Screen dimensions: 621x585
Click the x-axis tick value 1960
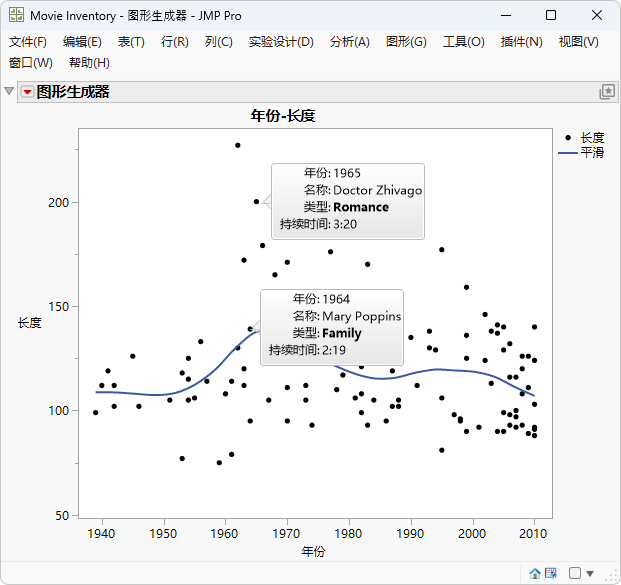225,534
